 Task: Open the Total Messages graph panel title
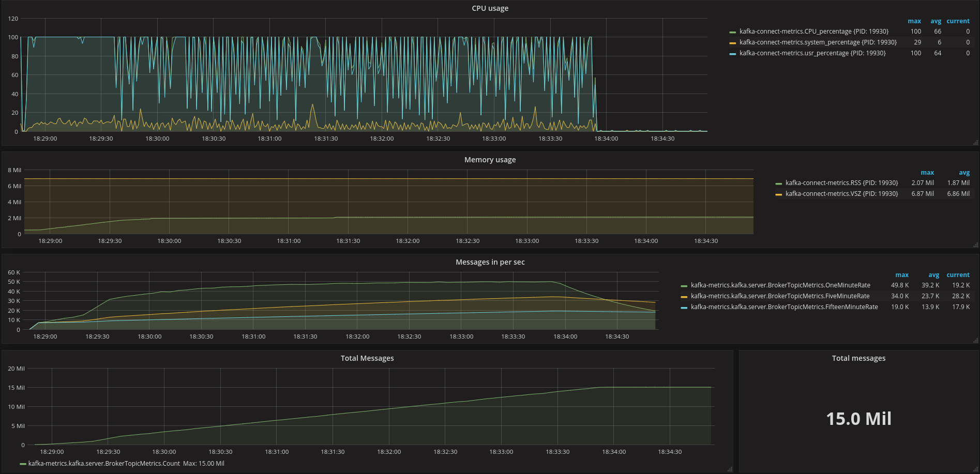tap(367, 358)
